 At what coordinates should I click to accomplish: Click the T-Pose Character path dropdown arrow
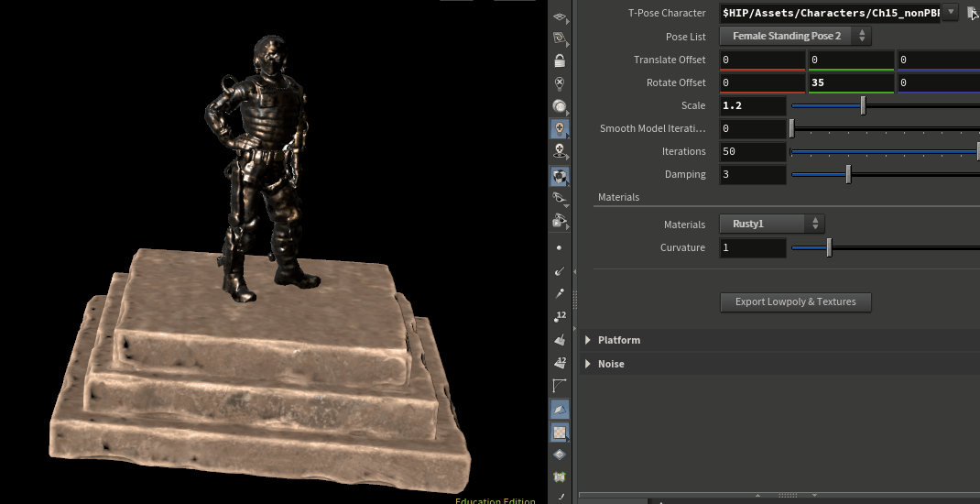(x=951, y=13)
